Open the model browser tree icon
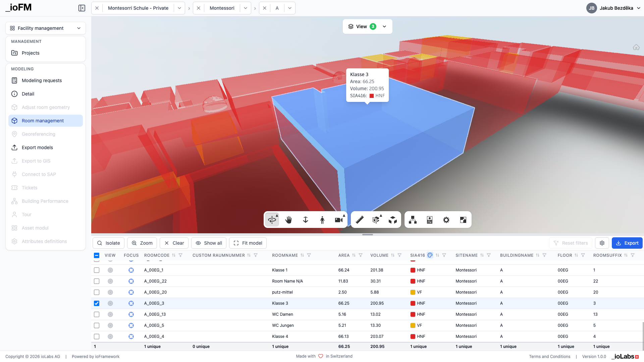644x362 pixels. 413,220
